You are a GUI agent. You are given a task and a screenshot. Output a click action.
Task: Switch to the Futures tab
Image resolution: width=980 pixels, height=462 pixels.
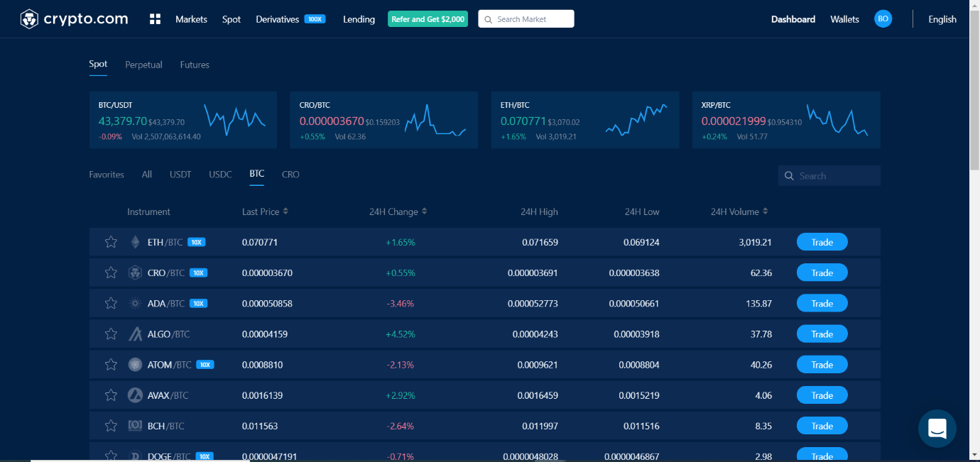(x=195, y=65)
